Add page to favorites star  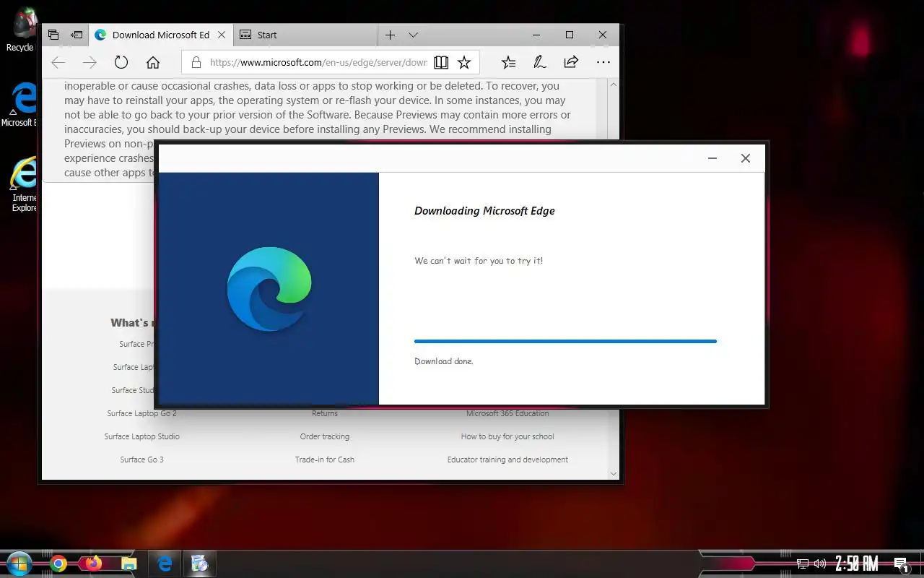(x=464, y=63)
